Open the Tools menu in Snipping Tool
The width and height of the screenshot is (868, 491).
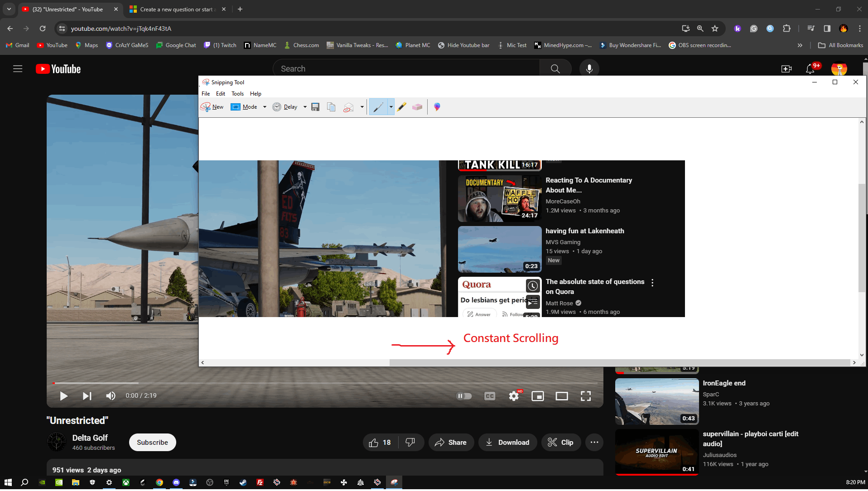click(237, 94)
